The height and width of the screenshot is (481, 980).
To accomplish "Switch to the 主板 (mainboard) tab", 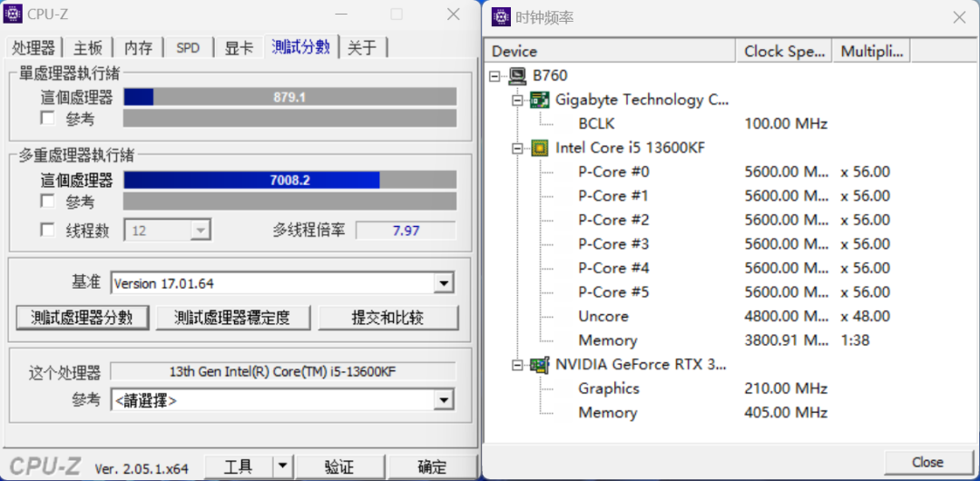I will 87,48.
